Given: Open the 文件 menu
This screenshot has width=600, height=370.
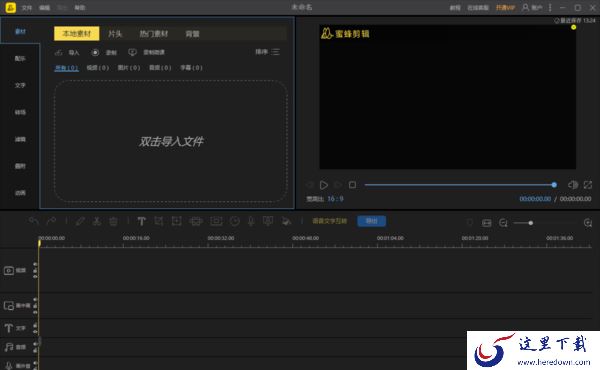Looking at the screenshot, I should click(27, 8).
